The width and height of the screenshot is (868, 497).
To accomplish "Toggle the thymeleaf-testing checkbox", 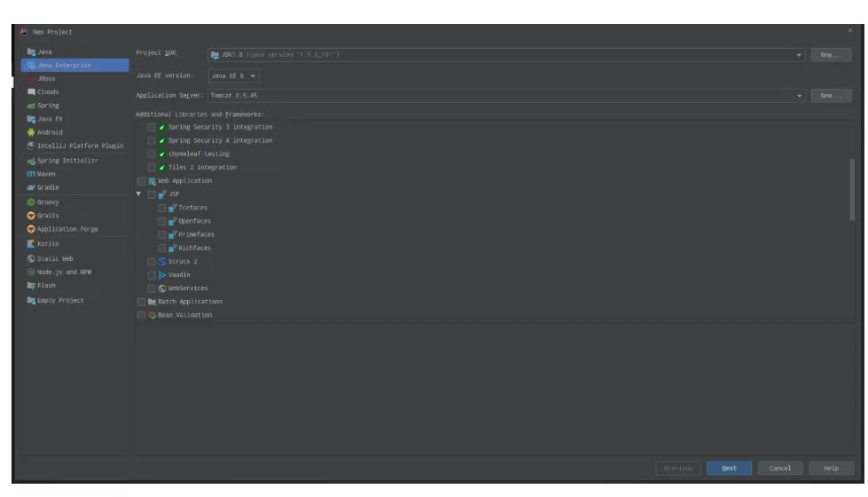I will coord(151,154).
